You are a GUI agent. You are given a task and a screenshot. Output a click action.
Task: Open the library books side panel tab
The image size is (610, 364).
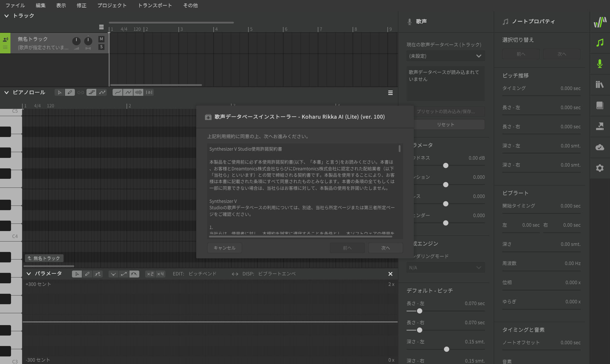point(600,84)
